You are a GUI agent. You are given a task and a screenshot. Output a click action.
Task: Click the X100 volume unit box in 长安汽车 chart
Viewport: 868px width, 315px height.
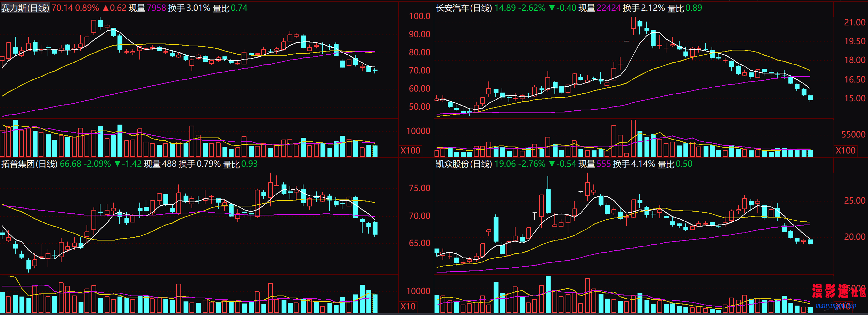[845, 151]
